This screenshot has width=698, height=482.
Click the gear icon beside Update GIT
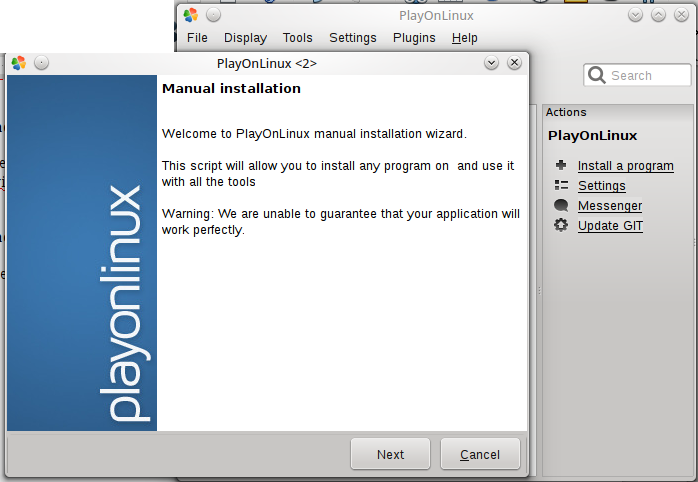[561, 225]
